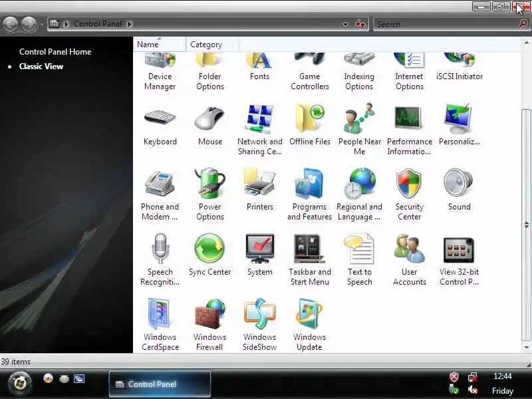Screen dimensions: 532x399
Task: Click Control Panel taskbar button
Action: pos(160,384)
